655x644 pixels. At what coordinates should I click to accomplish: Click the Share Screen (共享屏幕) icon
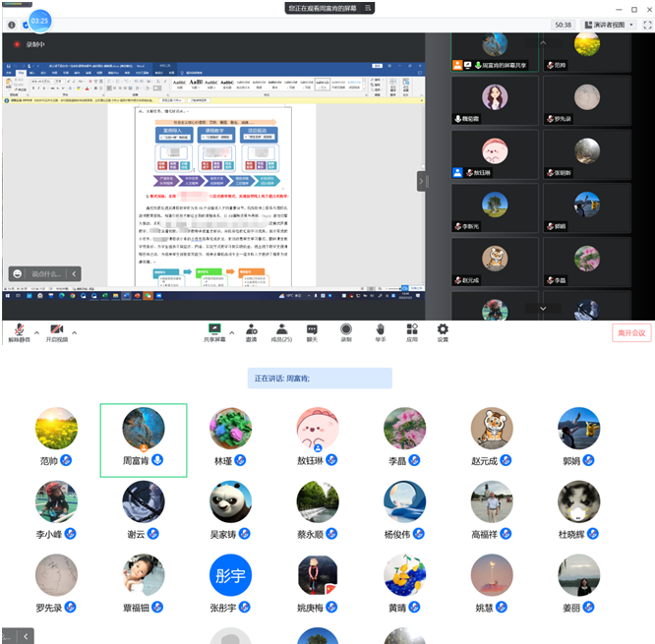coord(214,330)
